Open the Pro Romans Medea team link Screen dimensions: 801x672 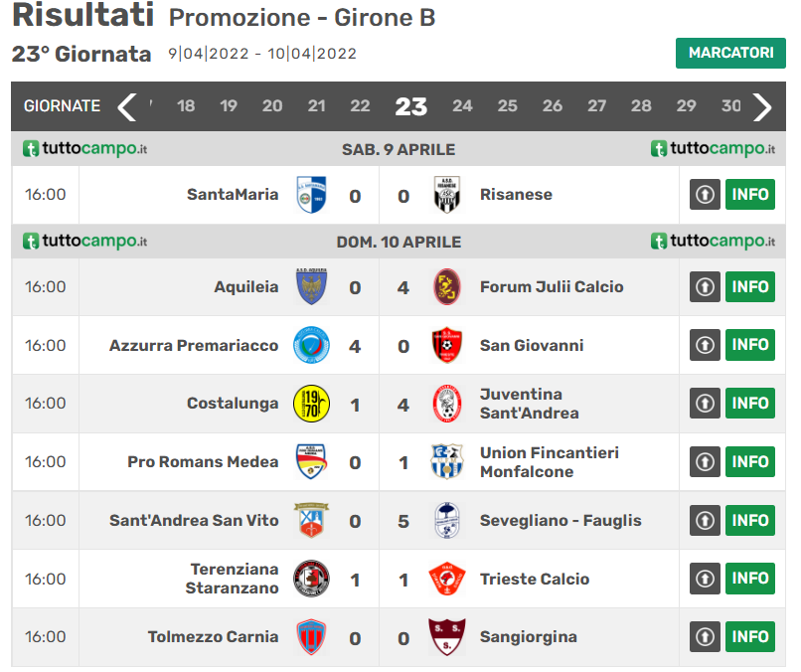tap(203, 462)
